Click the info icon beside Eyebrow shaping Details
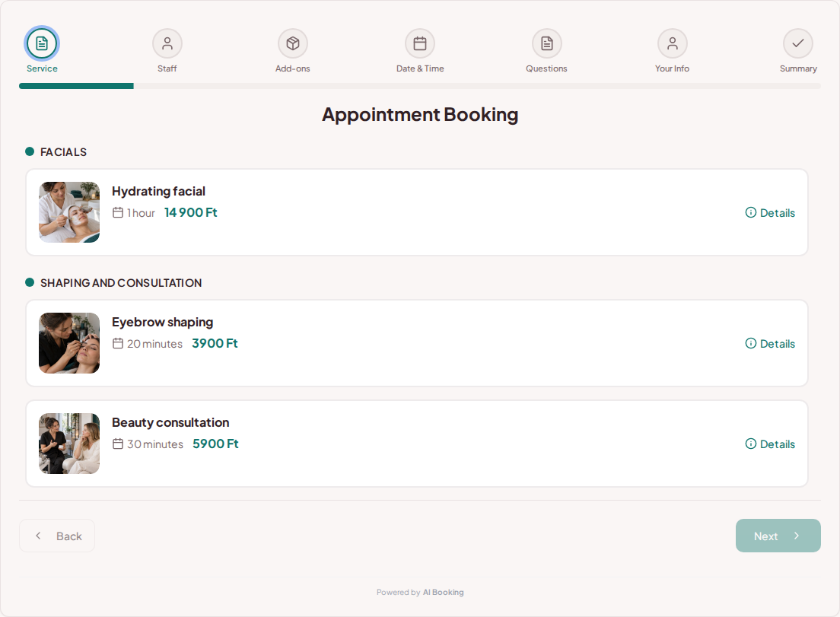The image size is (840, 617). (751, 343)
